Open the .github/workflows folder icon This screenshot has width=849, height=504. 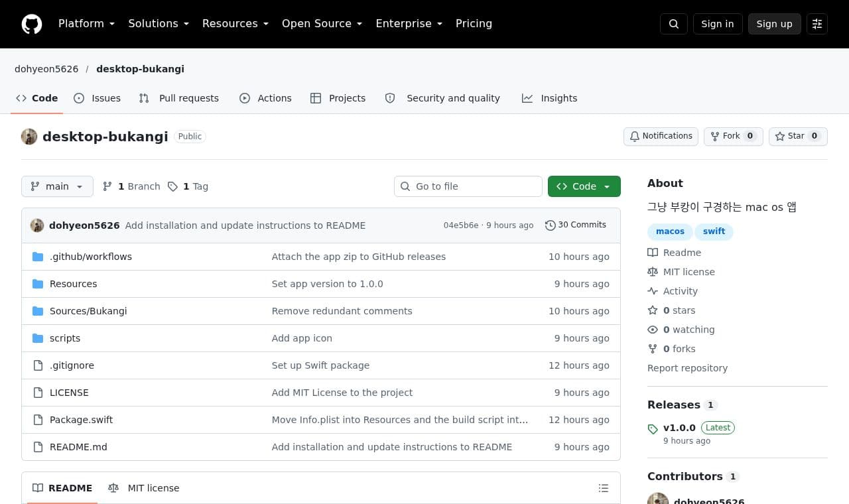pos(38,257)
